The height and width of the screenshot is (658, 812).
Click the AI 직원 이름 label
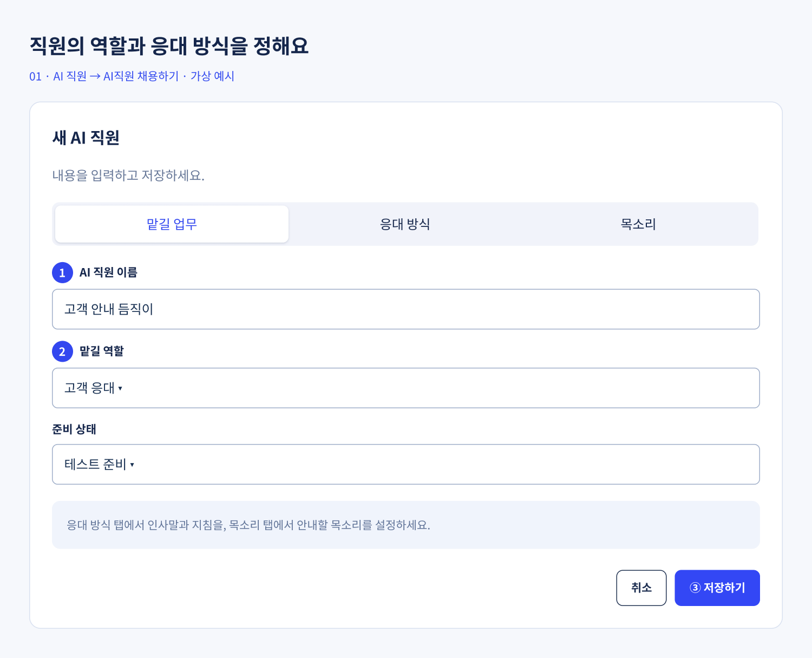point(108,272)
